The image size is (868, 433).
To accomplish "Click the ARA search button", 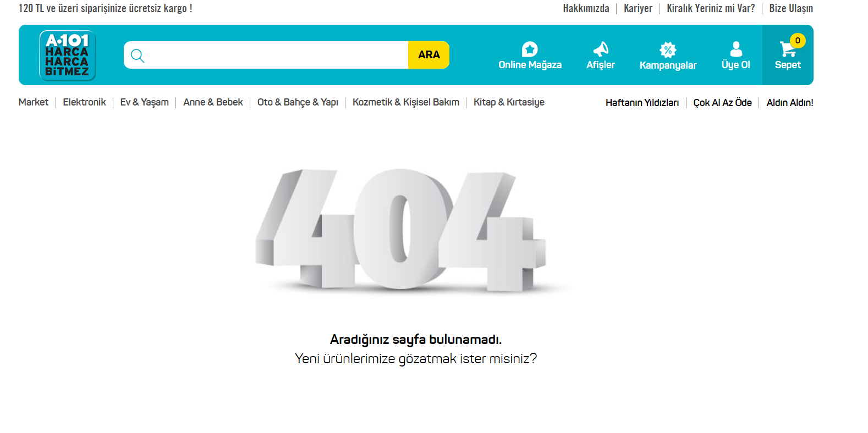I will (428, 55).
